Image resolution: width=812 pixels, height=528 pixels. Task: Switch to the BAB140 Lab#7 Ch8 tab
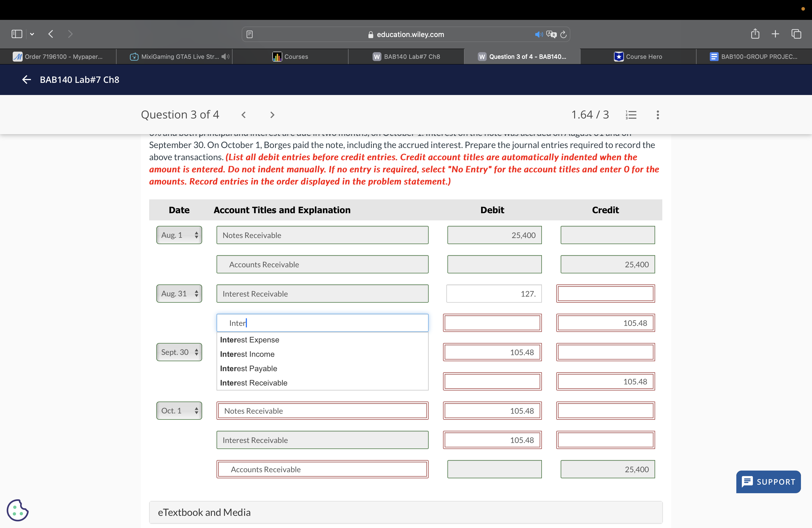point(406,57)
